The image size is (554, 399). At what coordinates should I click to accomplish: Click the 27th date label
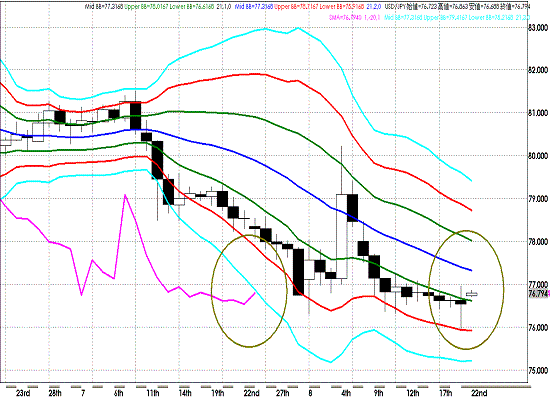(282, 393)
